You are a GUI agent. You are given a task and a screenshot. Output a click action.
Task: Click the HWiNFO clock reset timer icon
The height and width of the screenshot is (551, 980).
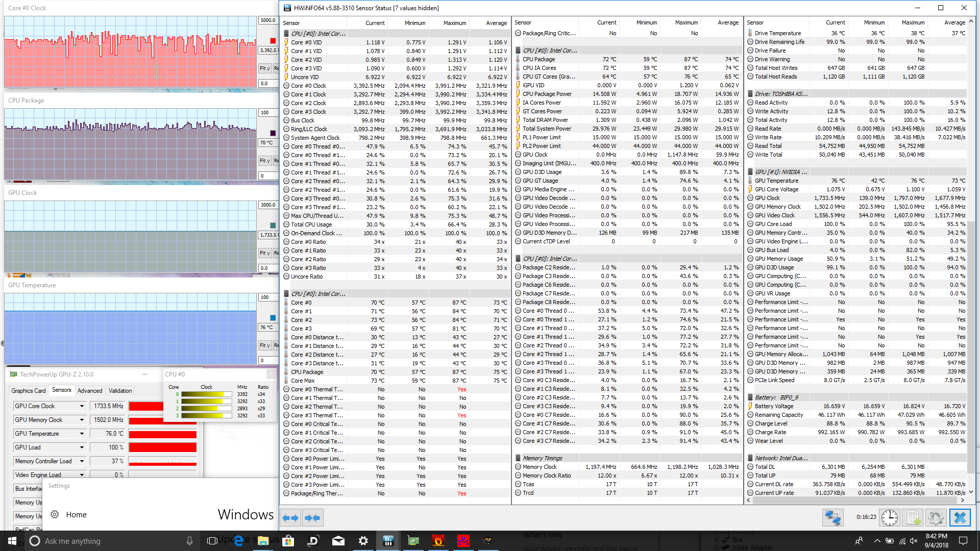890,518
